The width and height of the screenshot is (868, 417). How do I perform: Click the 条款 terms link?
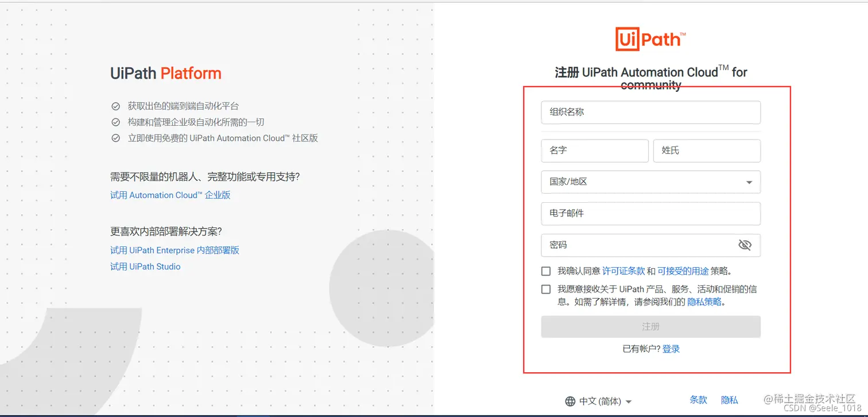coord(698,400)
